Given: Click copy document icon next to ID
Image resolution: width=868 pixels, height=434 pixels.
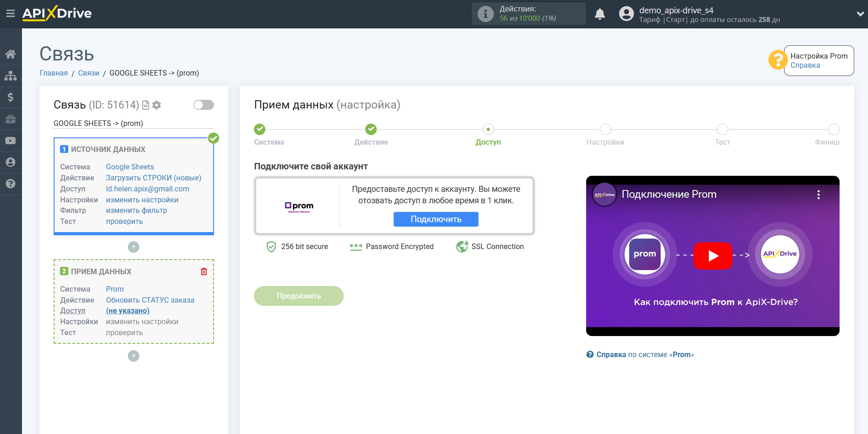Looking at the screenshot, I should pyautogui.click(x=146, y=105).
